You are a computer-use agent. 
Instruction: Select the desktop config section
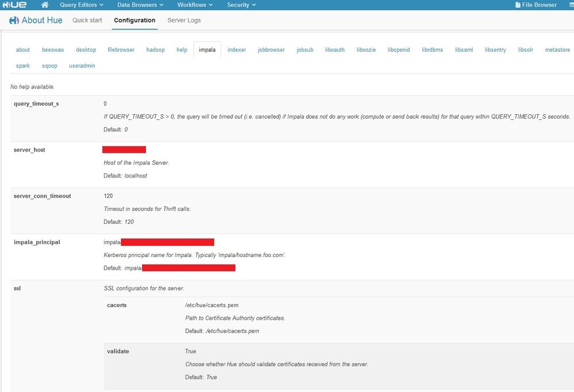[86, 50]
